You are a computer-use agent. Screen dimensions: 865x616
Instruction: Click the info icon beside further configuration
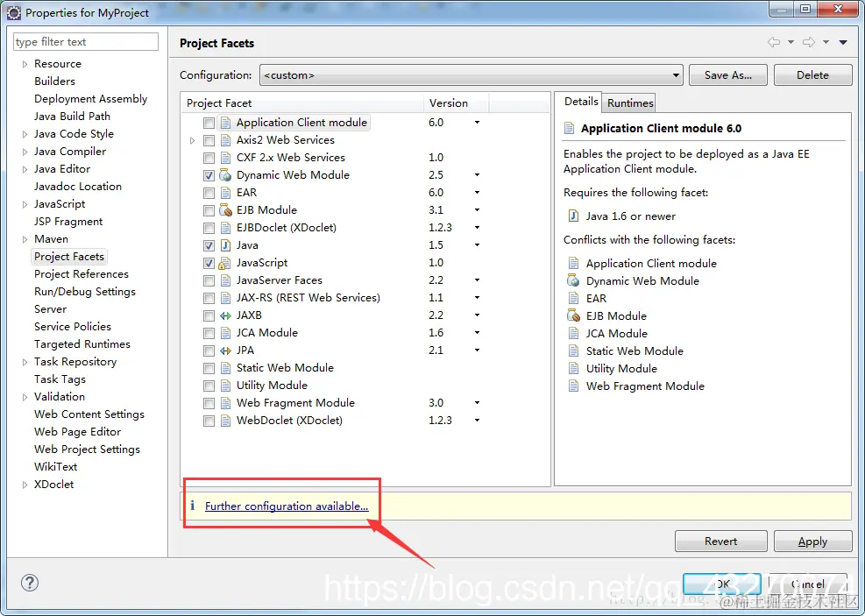coord(192,505)
